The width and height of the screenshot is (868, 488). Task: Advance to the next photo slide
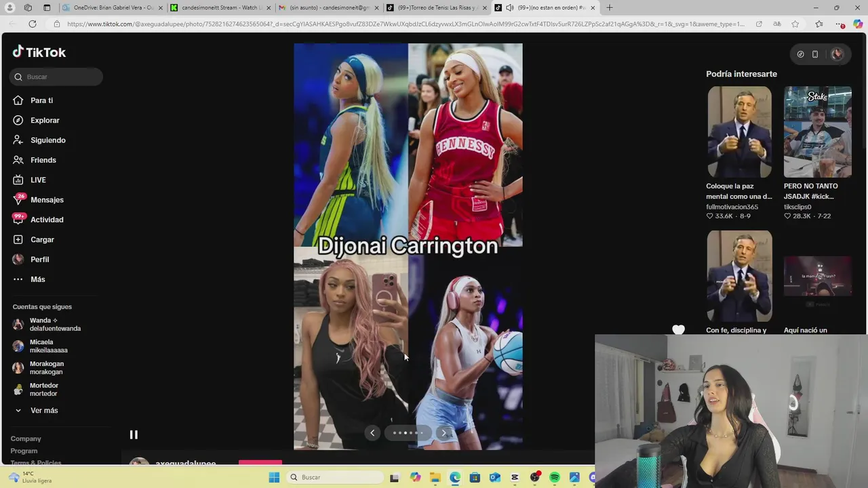[443, 432]
